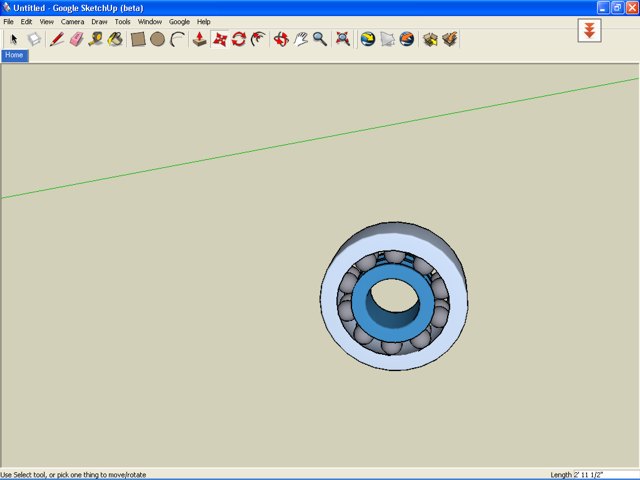Open the Window menu
The width and height of the screenshot is (640, 480).
[150, 22]
